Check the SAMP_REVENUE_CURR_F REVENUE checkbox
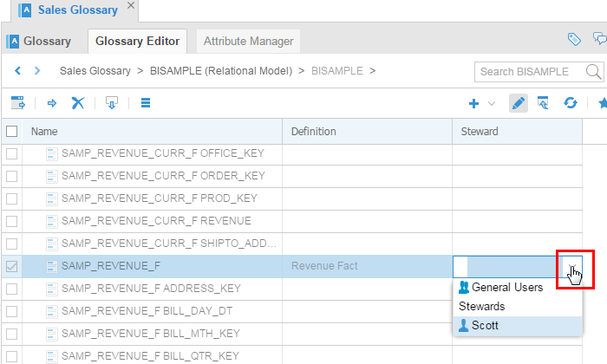607x364 pixels. (11, 221)
